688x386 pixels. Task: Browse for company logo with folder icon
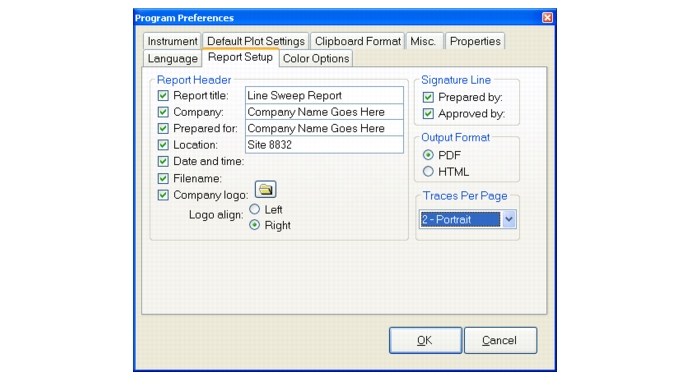pos(265,189)
